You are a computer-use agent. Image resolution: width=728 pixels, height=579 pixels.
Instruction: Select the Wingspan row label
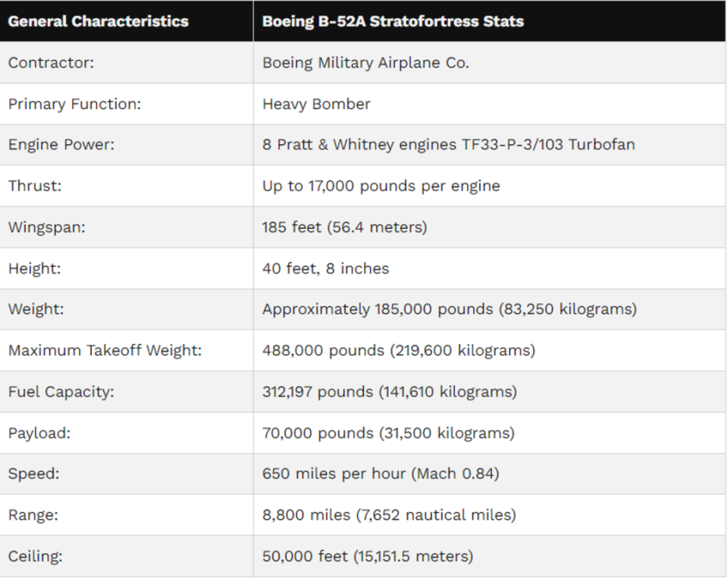click(45, 227)
